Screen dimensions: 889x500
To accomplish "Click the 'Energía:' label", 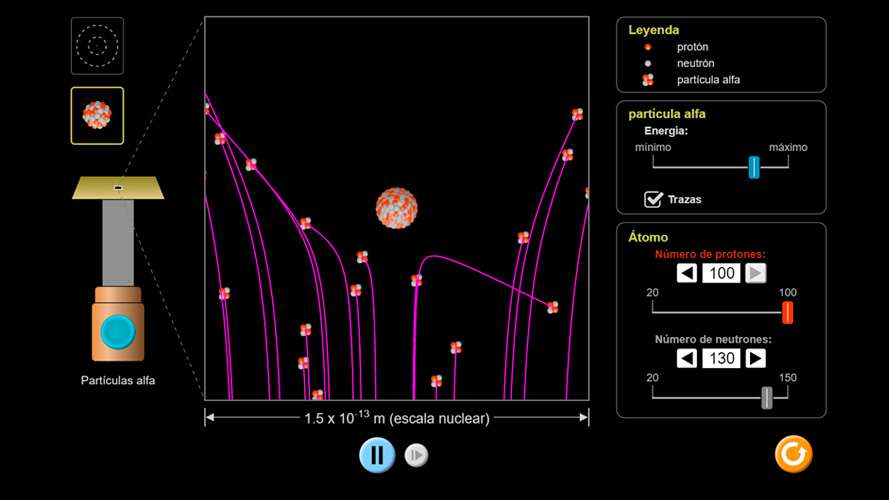I will [x=666, y=131].
